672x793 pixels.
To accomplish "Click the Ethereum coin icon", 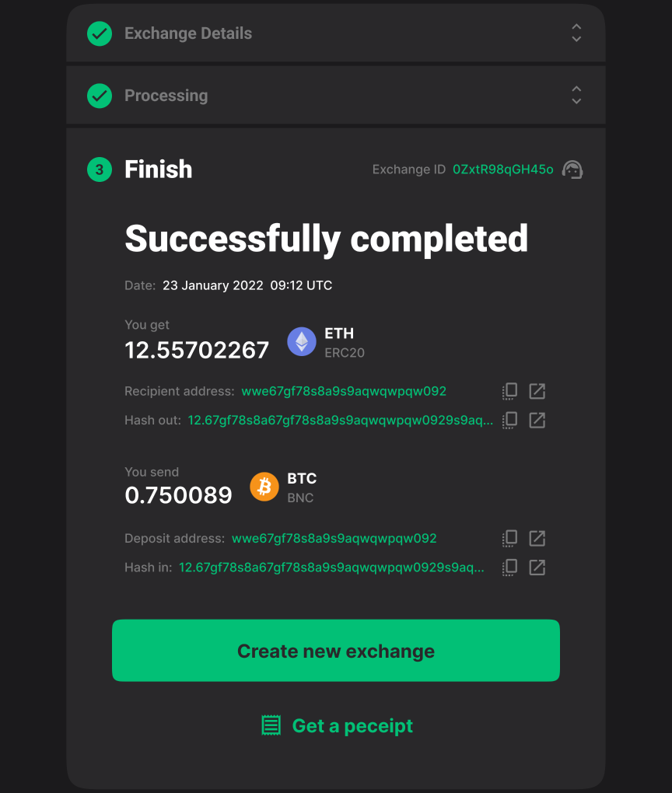I will pyautogui.click(x=302, y=341).
